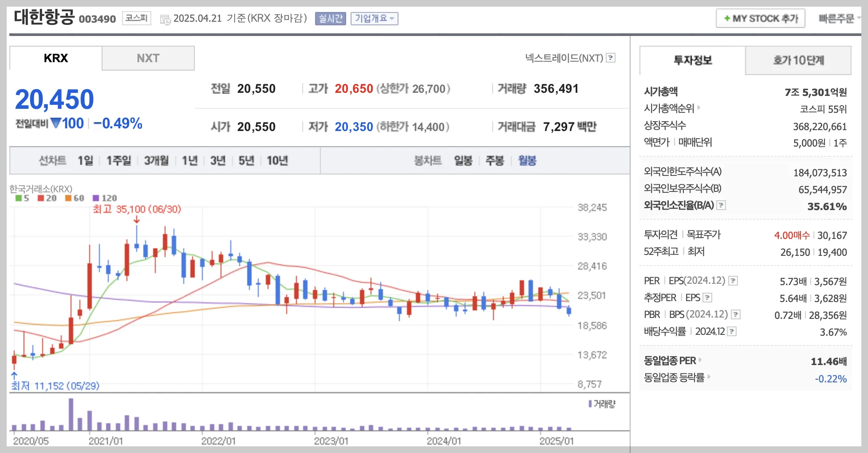Screen dimensions: 868x453
Task: Click the 코스피 market badge
Action: 137,18
